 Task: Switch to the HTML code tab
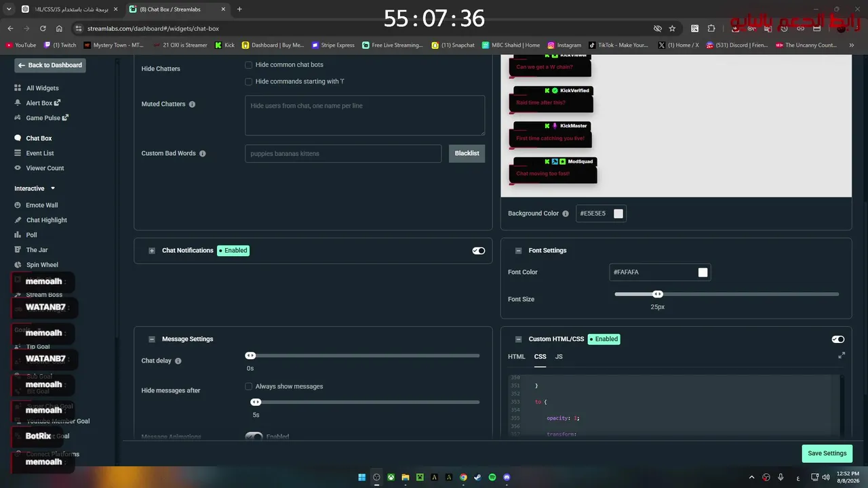(x=517, y=357)
